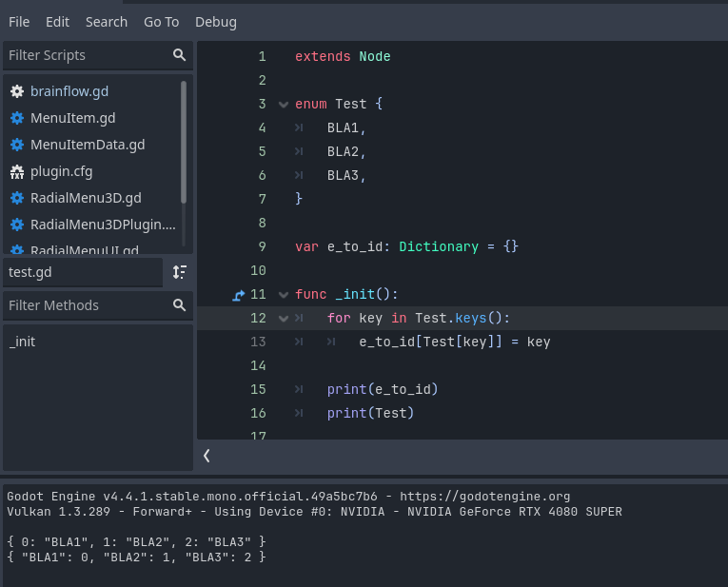Click the icon beside plugin.cfg

pos(16,171)
